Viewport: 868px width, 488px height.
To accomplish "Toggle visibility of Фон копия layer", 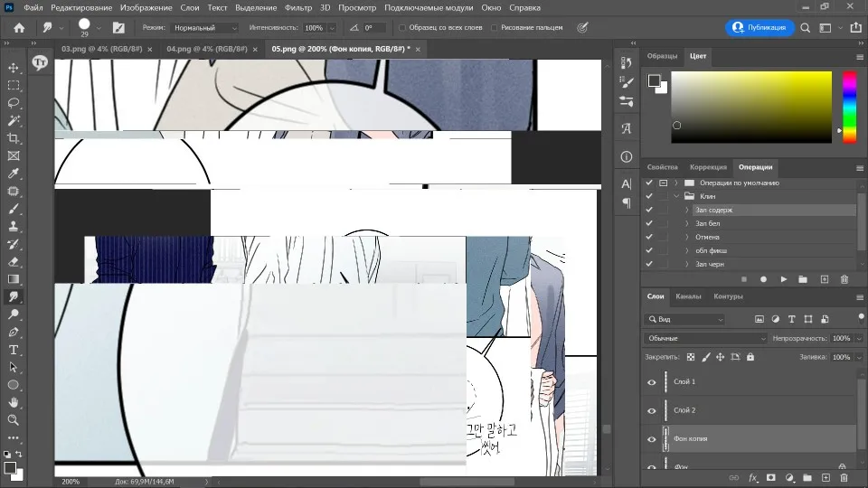I will 651,439.
